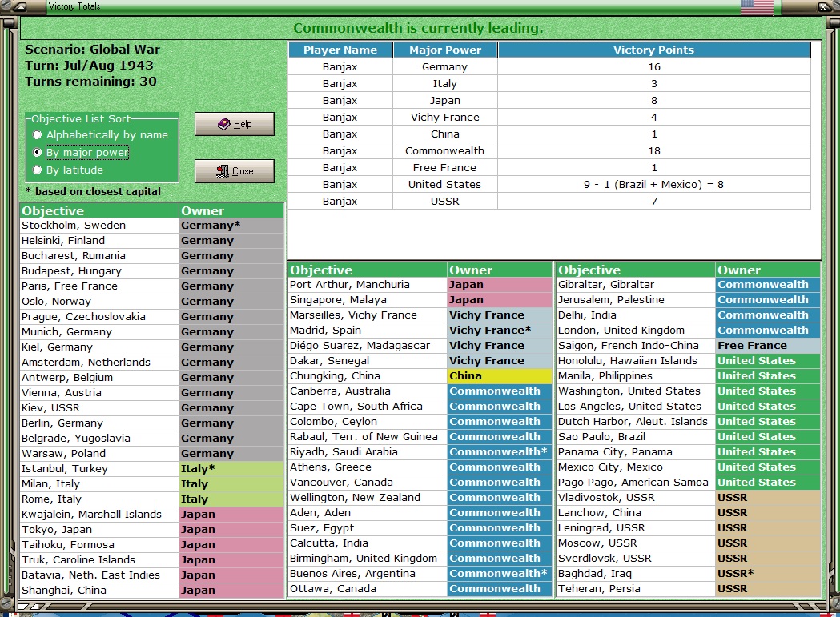Select By major power sort option
Screen dimensions: 840x617
[x=81, y=153]
